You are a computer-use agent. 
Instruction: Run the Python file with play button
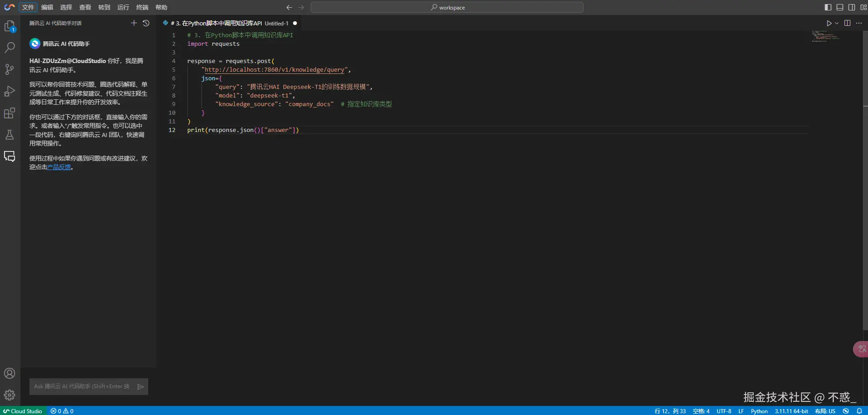click(829, 23)
